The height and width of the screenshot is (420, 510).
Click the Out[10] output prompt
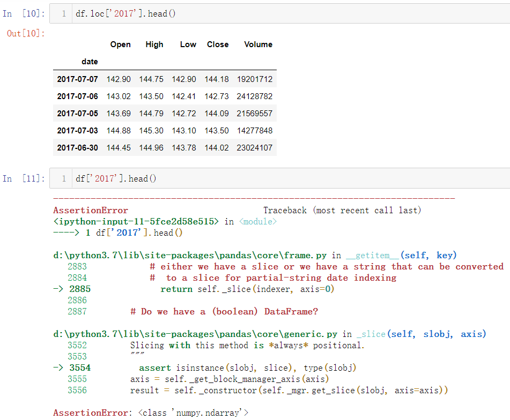[26, 33]
